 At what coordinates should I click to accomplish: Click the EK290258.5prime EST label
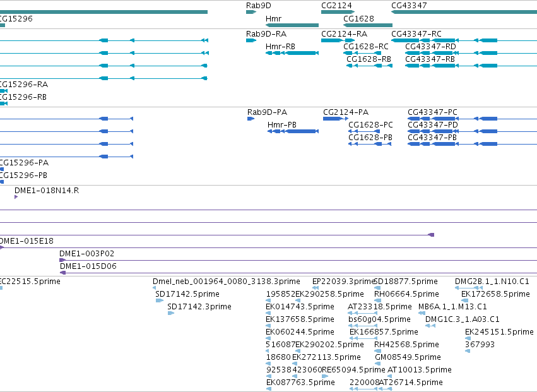point(329,294)
